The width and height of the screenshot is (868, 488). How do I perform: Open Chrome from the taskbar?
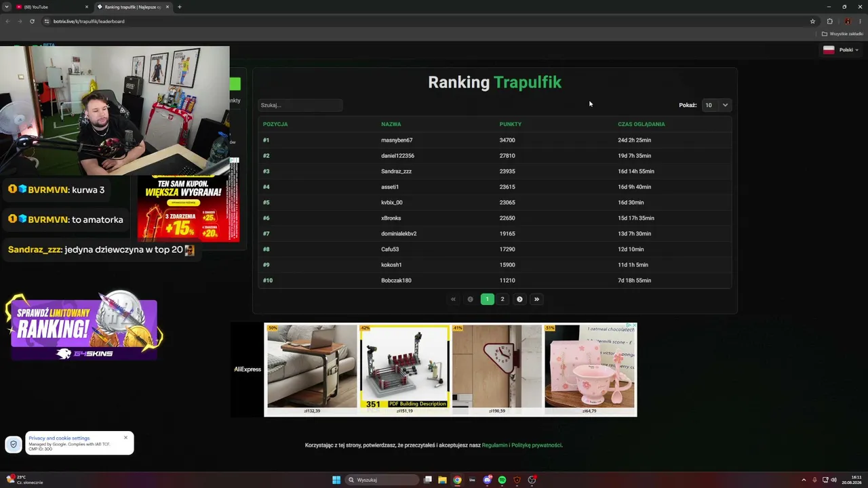(457, 480)
